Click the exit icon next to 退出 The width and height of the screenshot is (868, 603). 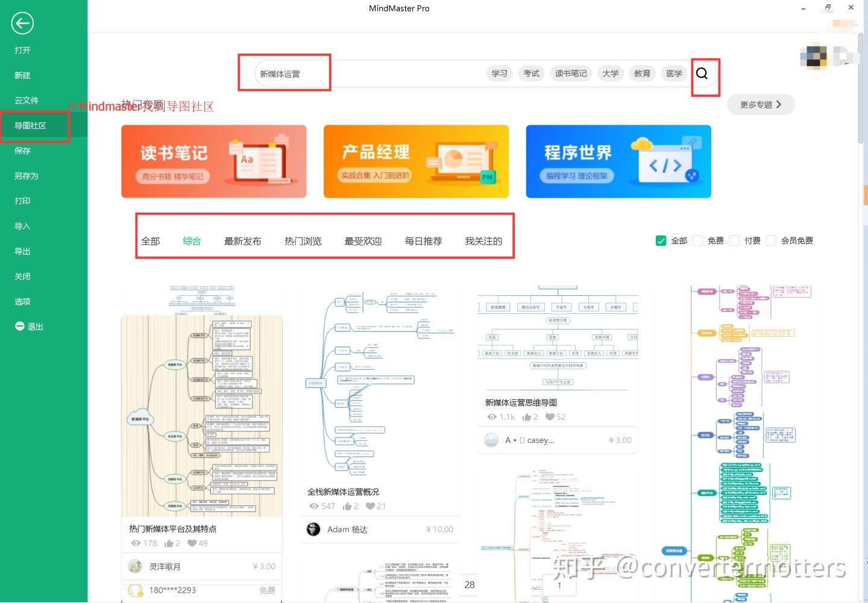point(20,326)
